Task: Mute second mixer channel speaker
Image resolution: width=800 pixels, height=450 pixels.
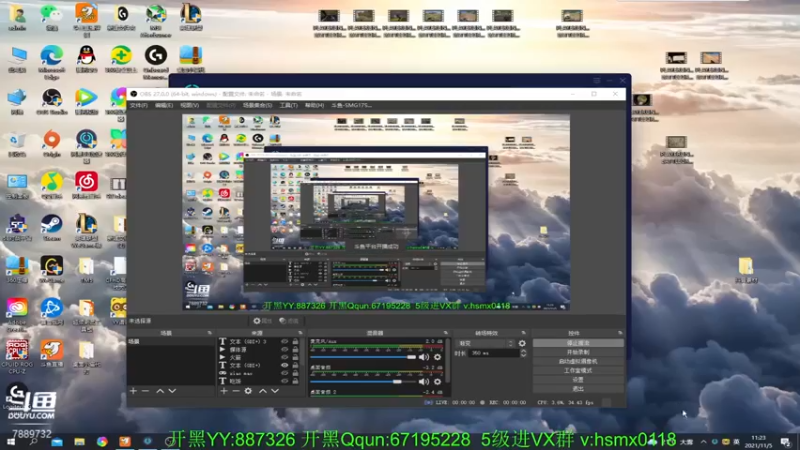Action: (x=424, y=382)
